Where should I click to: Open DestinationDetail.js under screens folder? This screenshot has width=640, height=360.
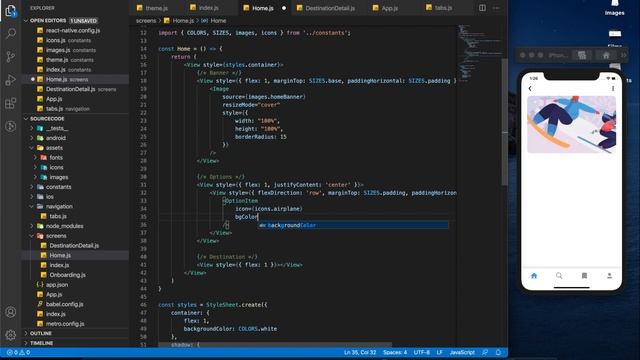(74, 246)
